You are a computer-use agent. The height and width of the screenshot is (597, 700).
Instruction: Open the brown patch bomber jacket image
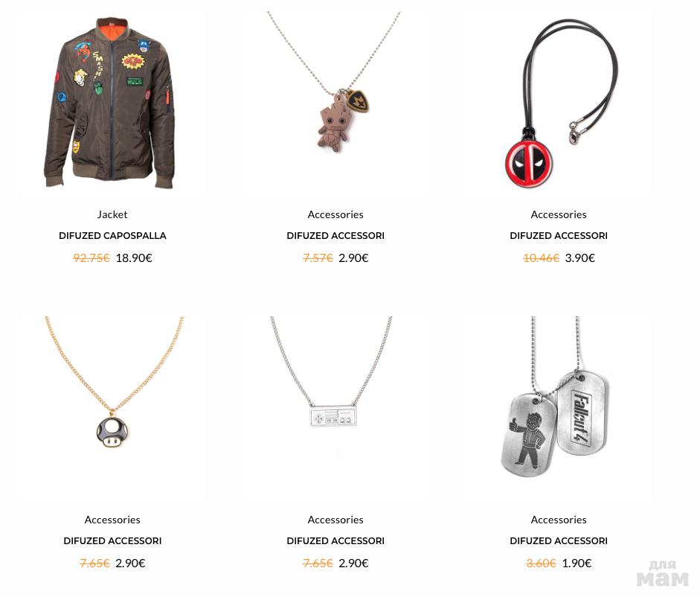coord(112,103)
